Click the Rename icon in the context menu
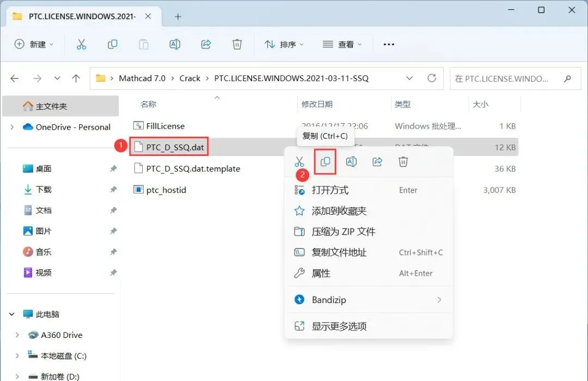Image resolution: width=588 pixels, height=381 pixels. point(351,162)
